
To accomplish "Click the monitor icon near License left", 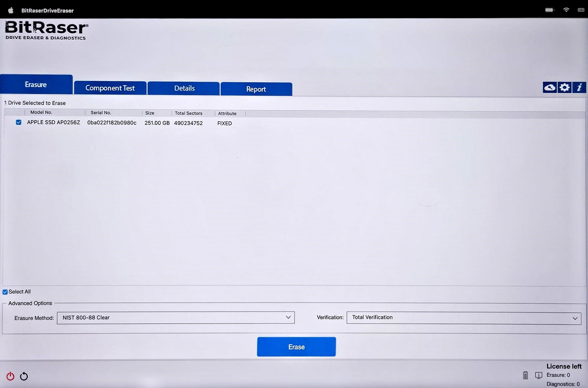I will pyautogui.click(x=539, y=375).
